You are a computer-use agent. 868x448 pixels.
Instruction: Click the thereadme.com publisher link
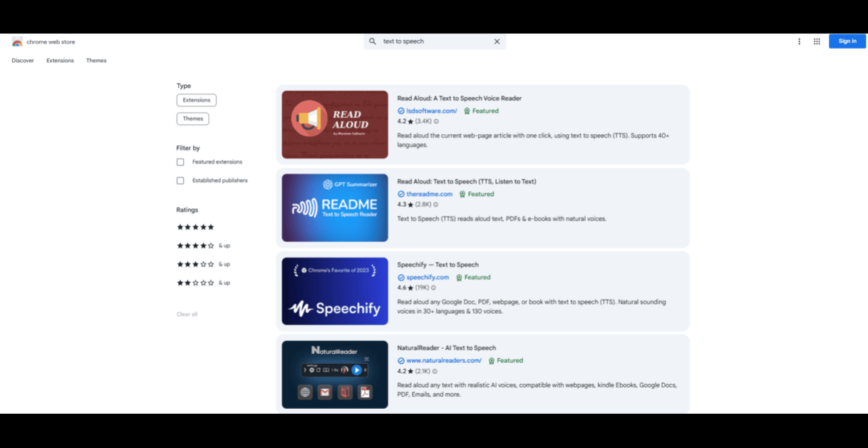click(x=430, y=194)
